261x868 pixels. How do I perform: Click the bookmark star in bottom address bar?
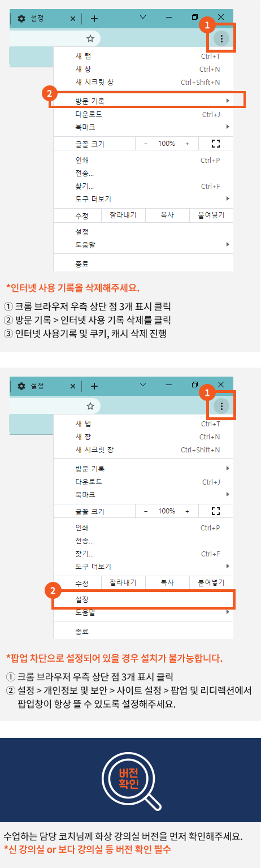pos(90,406)
